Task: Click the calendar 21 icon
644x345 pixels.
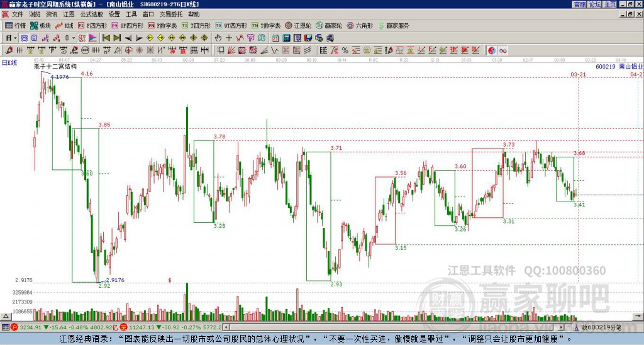Action: pyautogui.click(x=275, y=38)
